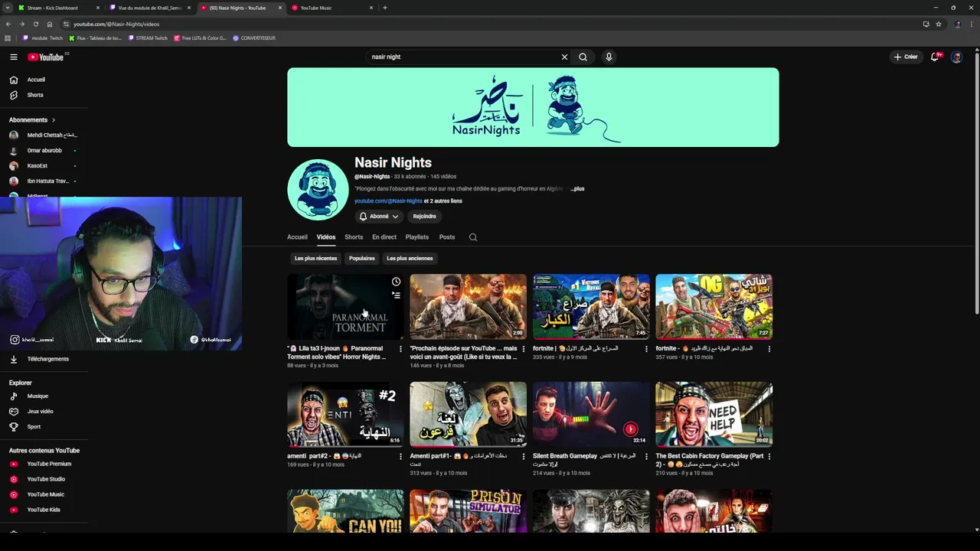The image size is (980, 551).
Task: Select the Playlists channel tab
Action: click(x=417, y=237)
